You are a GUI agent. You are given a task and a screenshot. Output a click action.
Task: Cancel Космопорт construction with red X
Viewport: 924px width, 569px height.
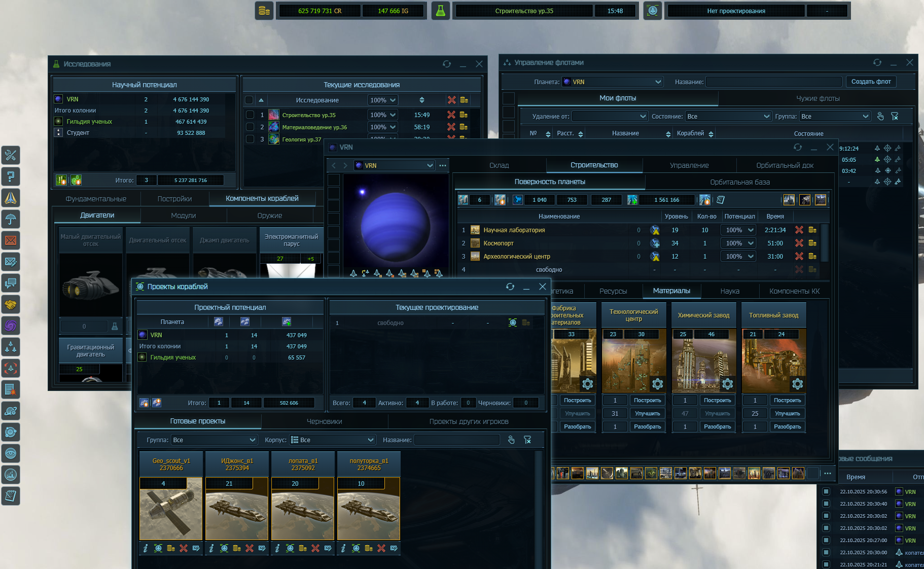[x=799, y=243]
